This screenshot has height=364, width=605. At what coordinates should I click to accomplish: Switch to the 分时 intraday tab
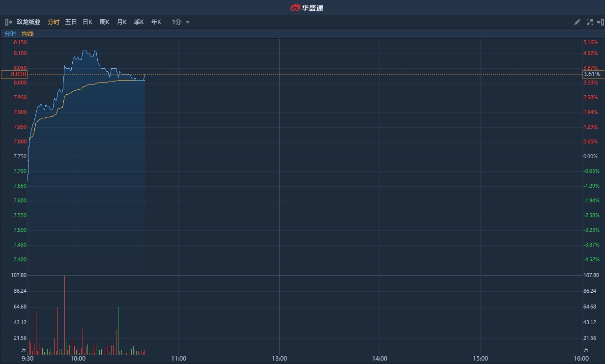coord(53,22)
